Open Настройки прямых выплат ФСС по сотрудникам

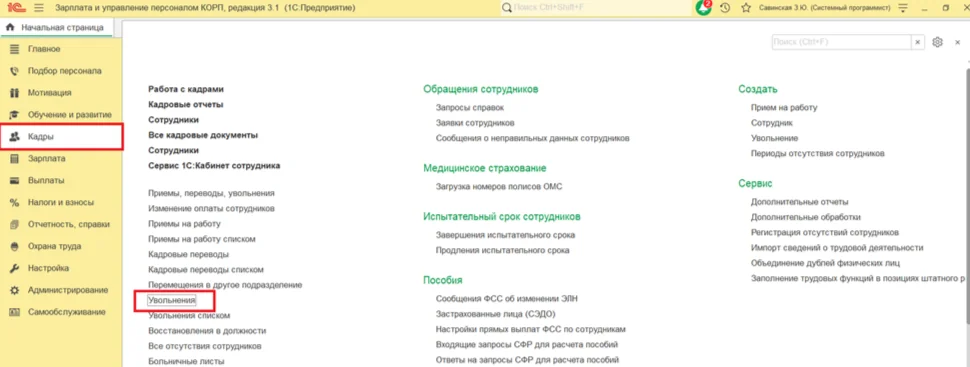[x=531, y=329]
